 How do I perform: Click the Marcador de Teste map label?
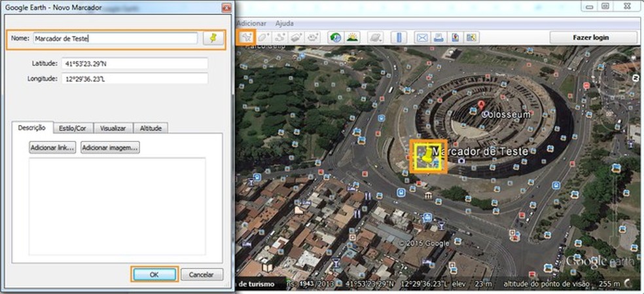click(x=480, y=151)
